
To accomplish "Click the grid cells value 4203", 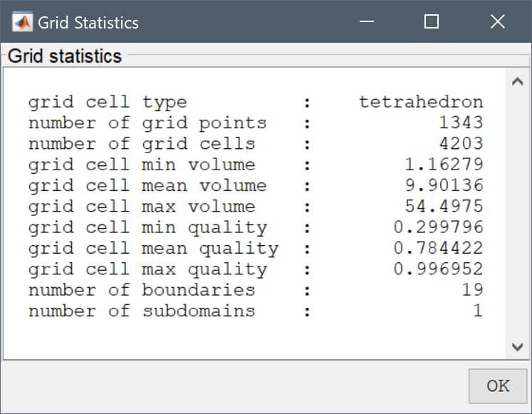I will [x=461, y=143].
